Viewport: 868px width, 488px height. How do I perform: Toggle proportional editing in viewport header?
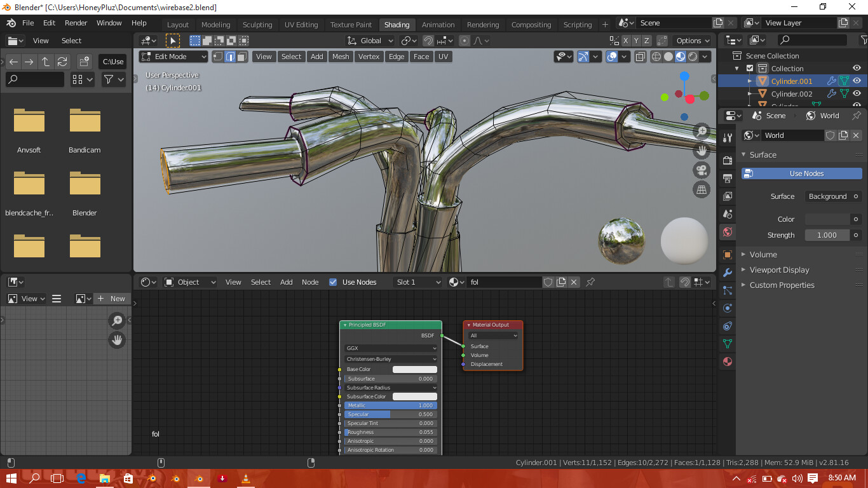pos(465,41)
